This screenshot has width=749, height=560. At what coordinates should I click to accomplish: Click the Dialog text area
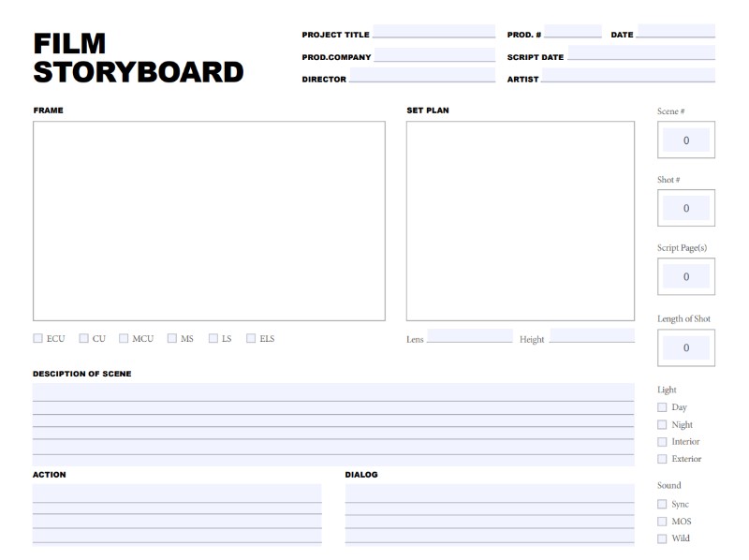pos(490,515)
